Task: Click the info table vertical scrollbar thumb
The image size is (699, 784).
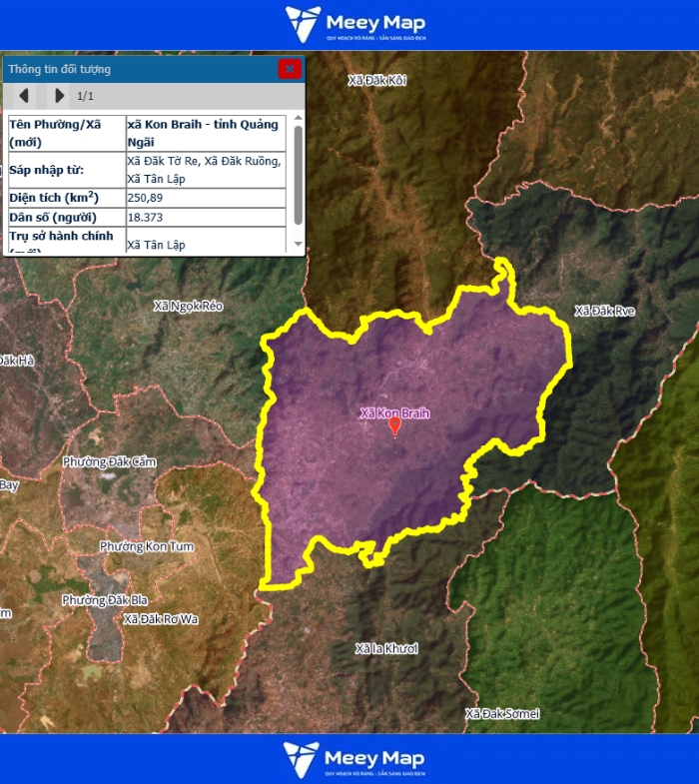Action: click(298, 175)
